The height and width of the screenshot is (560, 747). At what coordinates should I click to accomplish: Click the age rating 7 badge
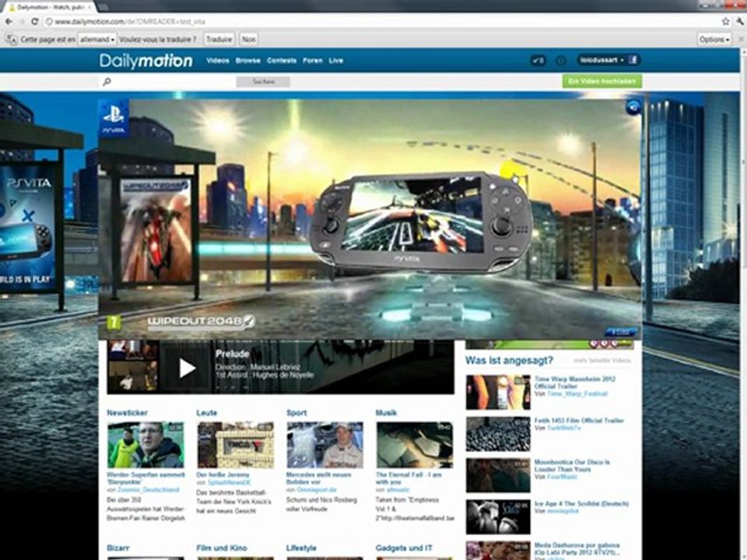[x=114, y=323]
